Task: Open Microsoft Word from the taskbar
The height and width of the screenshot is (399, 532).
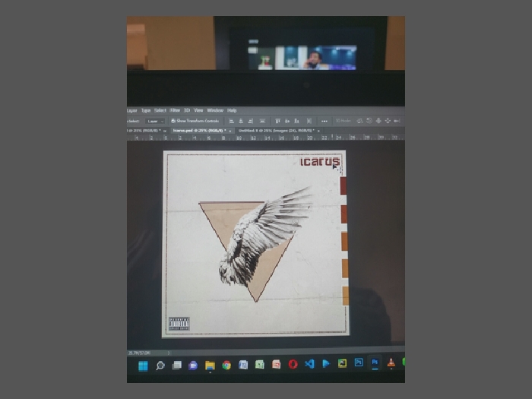Action: click(x=243, y=365)
